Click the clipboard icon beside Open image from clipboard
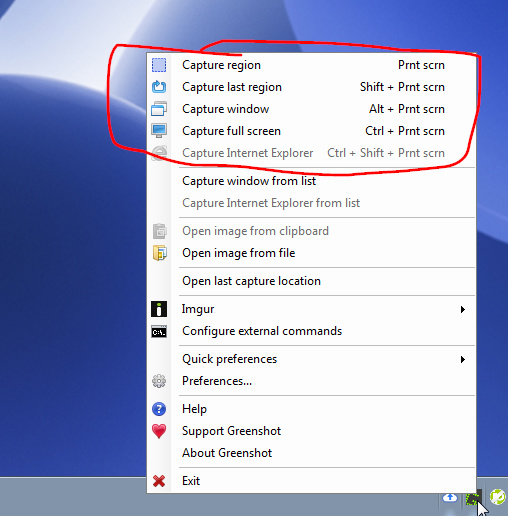 (x=159, y=231)
